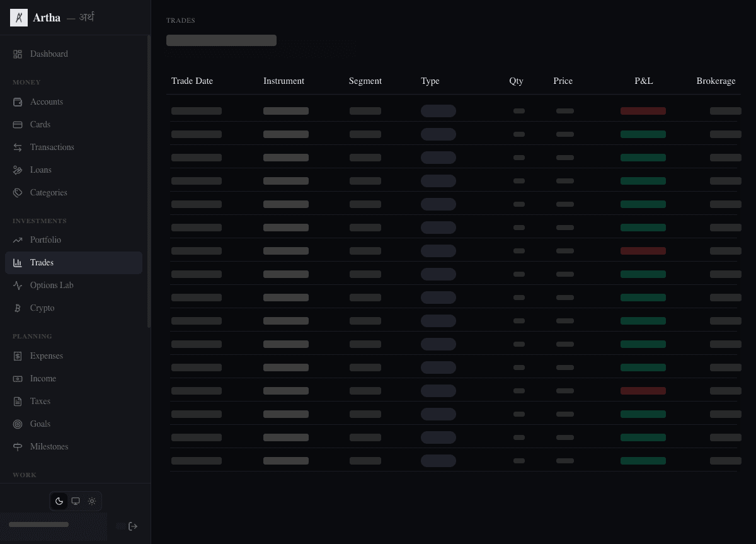Click the Type column header

click(430, 81)
